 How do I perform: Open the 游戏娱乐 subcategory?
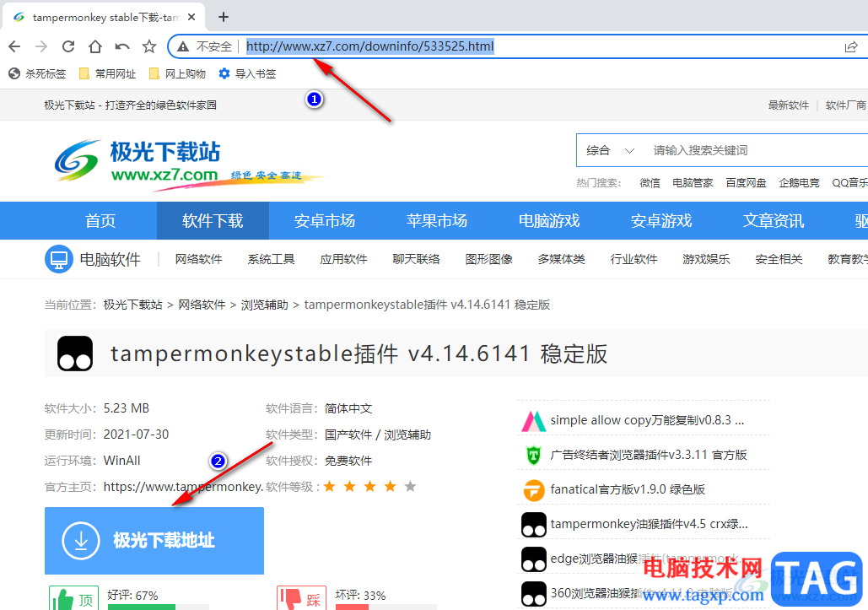706,259
